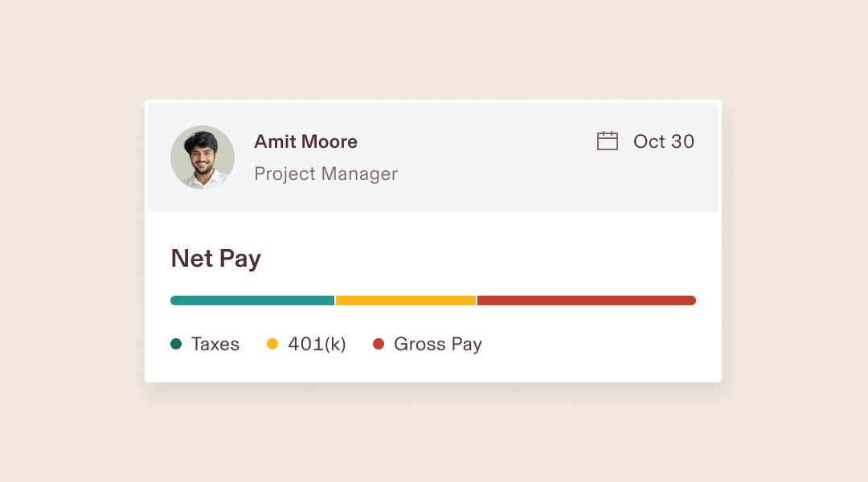Click the Gross Pay legend label
Screen dimensions: 868x482
438,344
